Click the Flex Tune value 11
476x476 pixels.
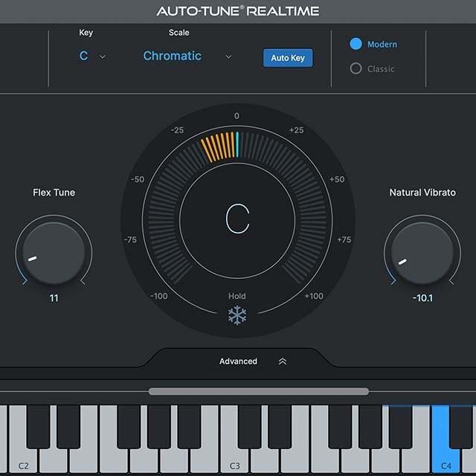54,298
